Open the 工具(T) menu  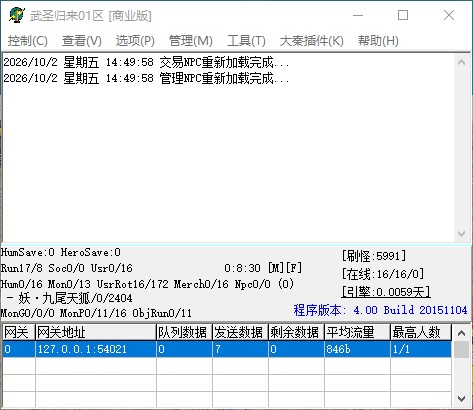click(246, 41)
